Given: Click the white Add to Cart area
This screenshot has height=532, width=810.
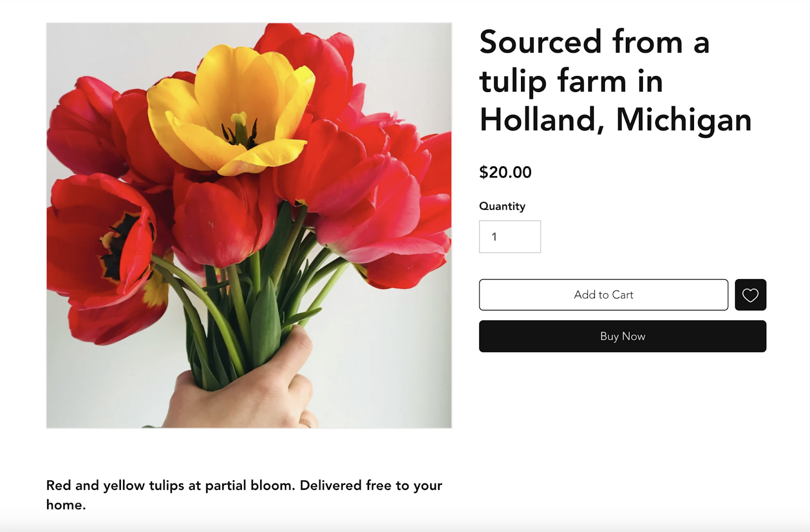Looking at the screenshot, I should coord(603,295).
